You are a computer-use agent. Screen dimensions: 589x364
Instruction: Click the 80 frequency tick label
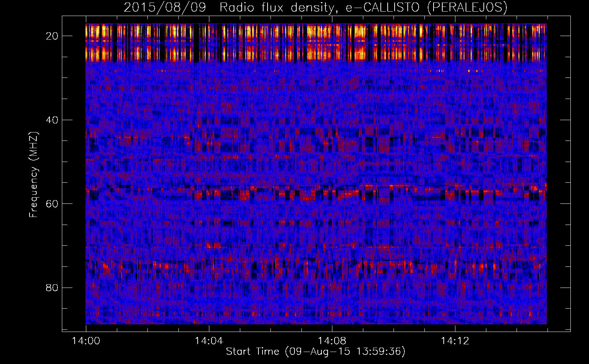point(52,288)
